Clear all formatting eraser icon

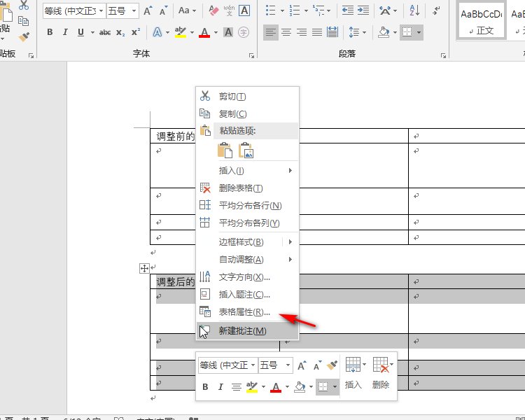coord(213,10)
